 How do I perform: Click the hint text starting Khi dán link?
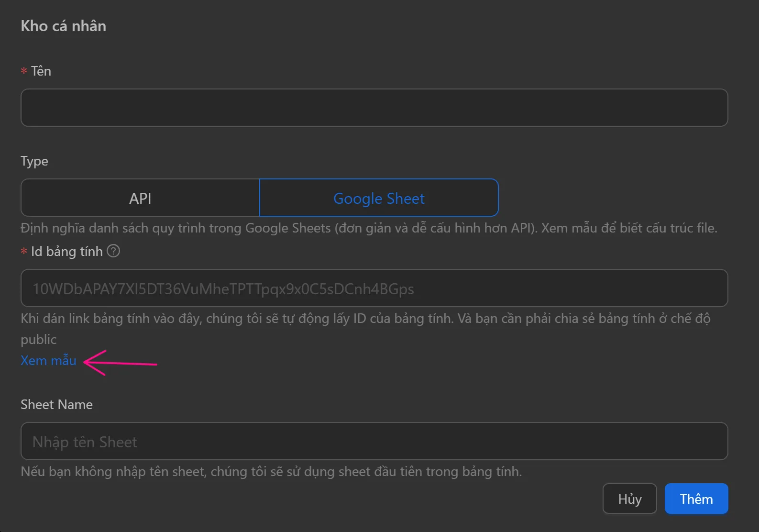tap(365, 319)
